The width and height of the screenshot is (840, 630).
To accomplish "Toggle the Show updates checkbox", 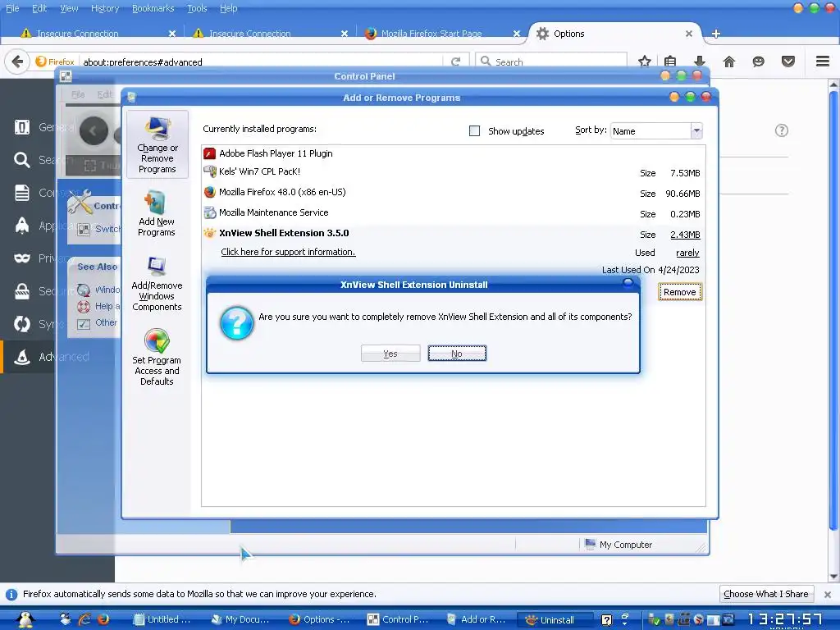I will 475,130.
